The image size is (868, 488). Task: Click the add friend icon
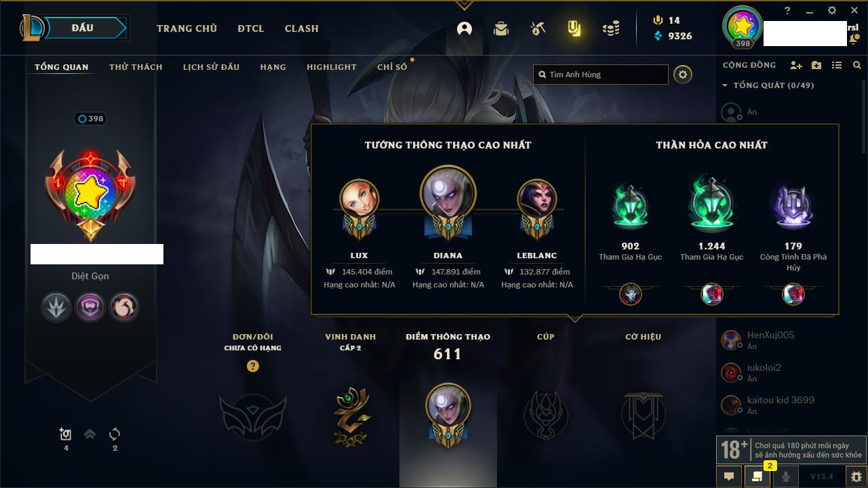796,65
